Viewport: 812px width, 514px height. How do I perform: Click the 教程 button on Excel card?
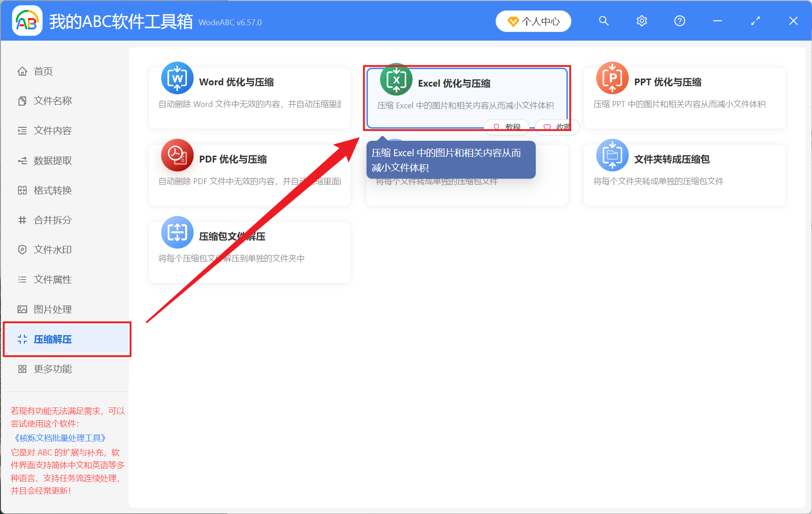click(507, 127)
